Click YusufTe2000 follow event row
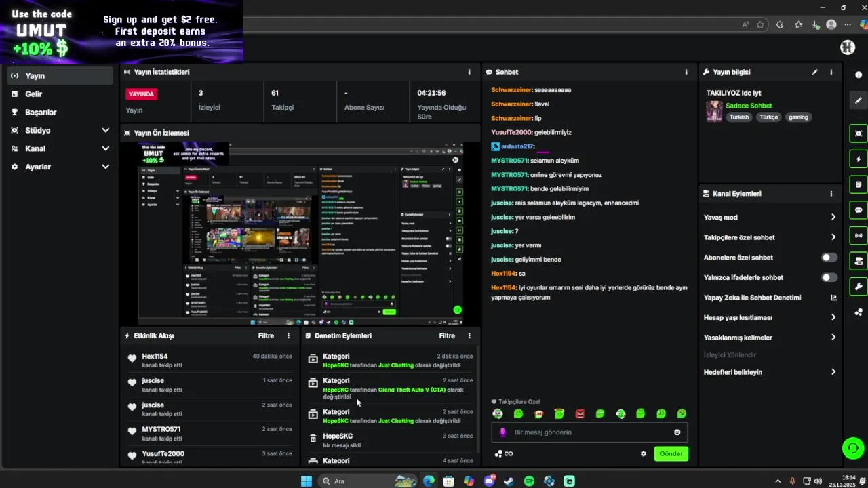 click(x=209, y=457)
